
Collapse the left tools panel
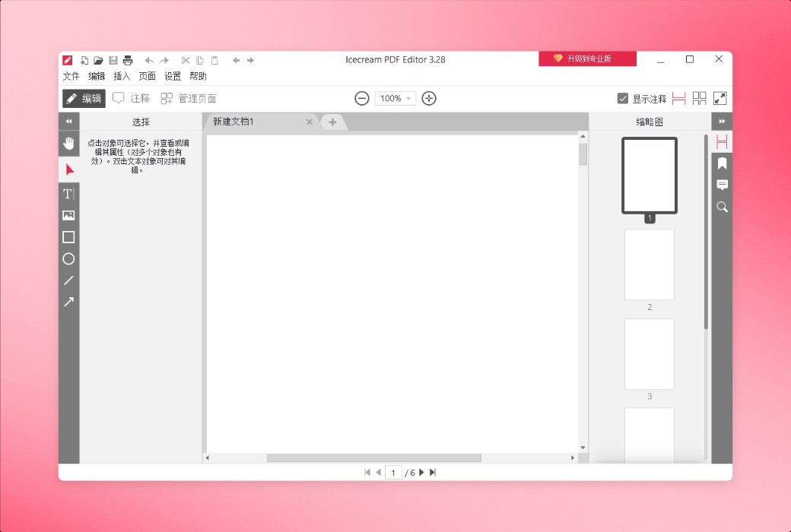pos(68,121)
